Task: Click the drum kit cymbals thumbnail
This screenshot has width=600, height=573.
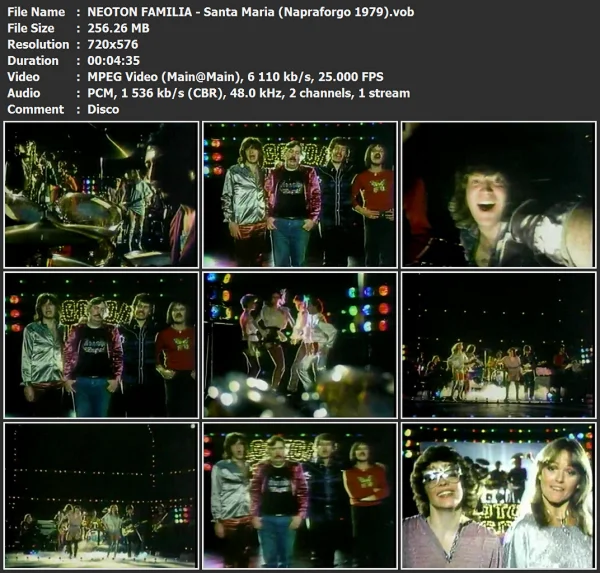Action: [101, 194]
